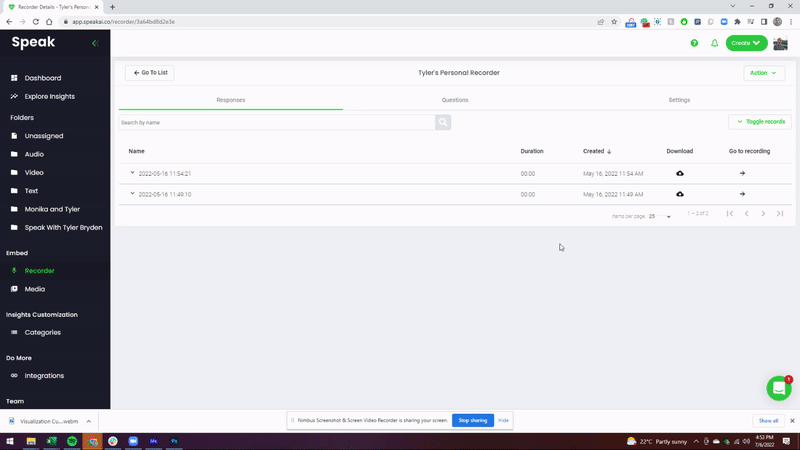Screen dimensions: 800x450
Task: Sort by the Created column header
Action: 597,151
